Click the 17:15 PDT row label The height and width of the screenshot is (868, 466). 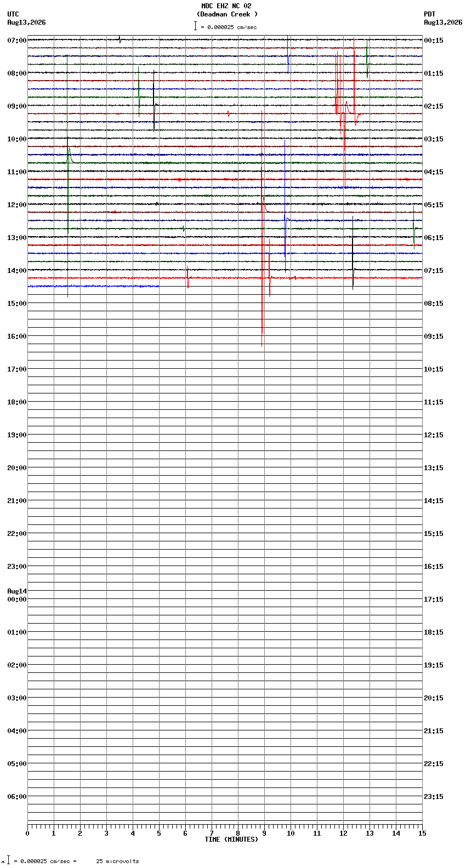(x=434, y=599)
